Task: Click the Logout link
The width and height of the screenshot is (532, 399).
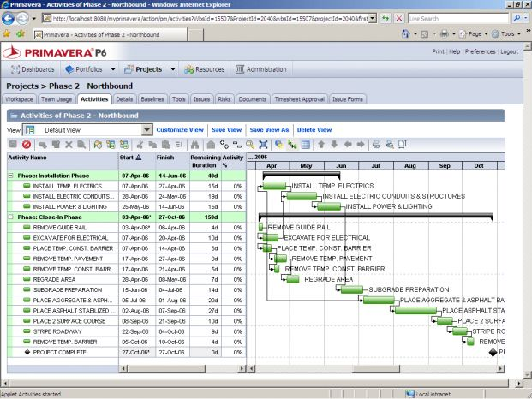Action: point(509,51)
